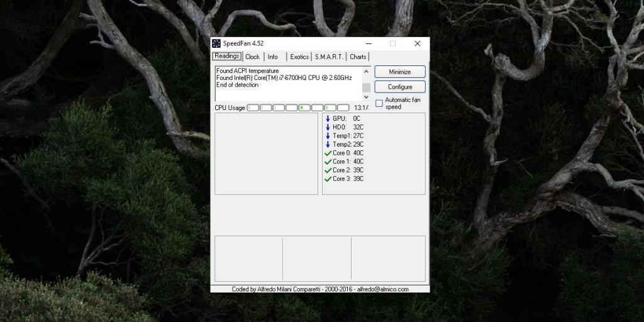Show the Charts tab

pyautogui.click(x=358, y=57)
